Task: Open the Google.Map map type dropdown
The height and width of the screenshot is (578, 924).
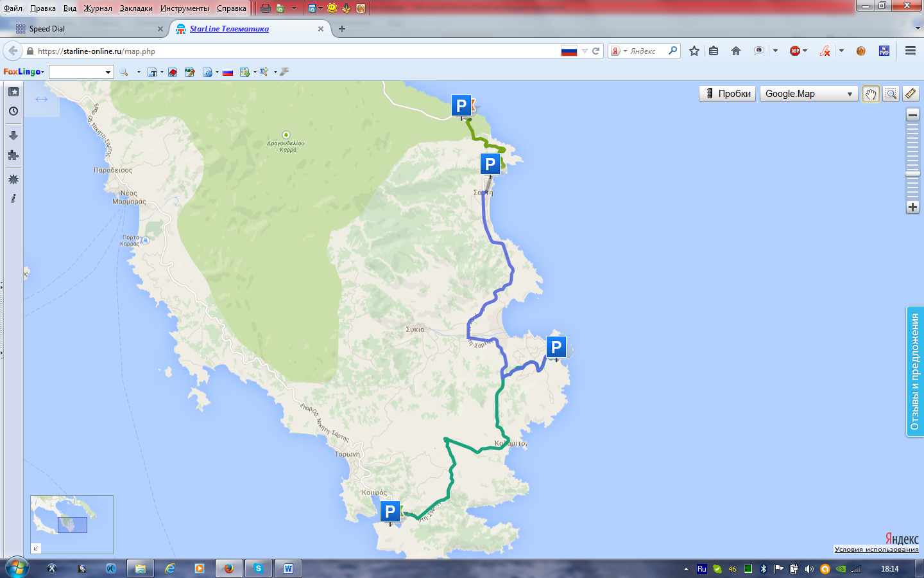Action: 809,94
